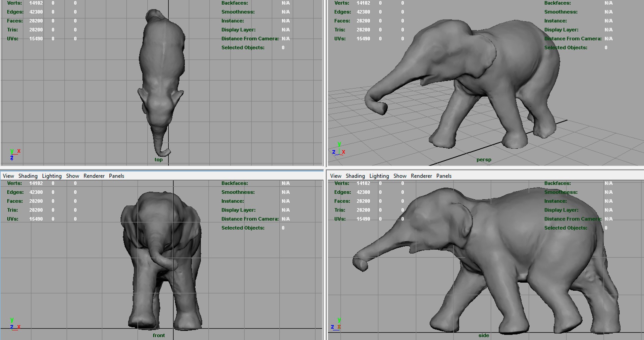Click the XYZ axis gizmo in side view
The width and height of the screenshot is (644, 340).
click(x=336, y=324)
